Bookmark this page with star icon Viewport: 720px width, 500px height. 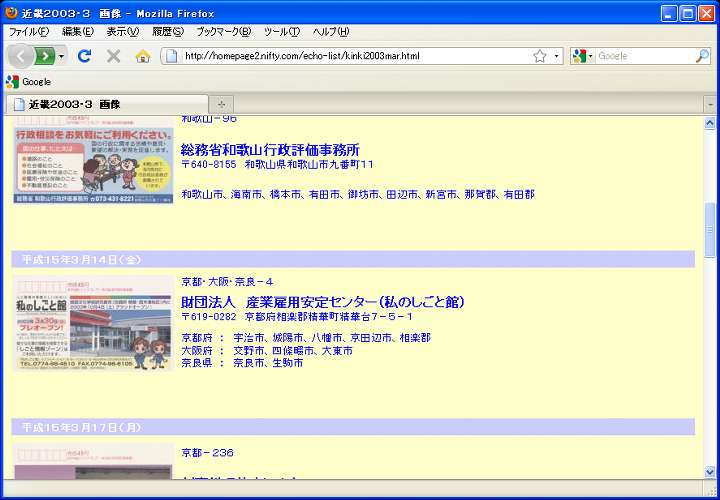pos(540,56)
